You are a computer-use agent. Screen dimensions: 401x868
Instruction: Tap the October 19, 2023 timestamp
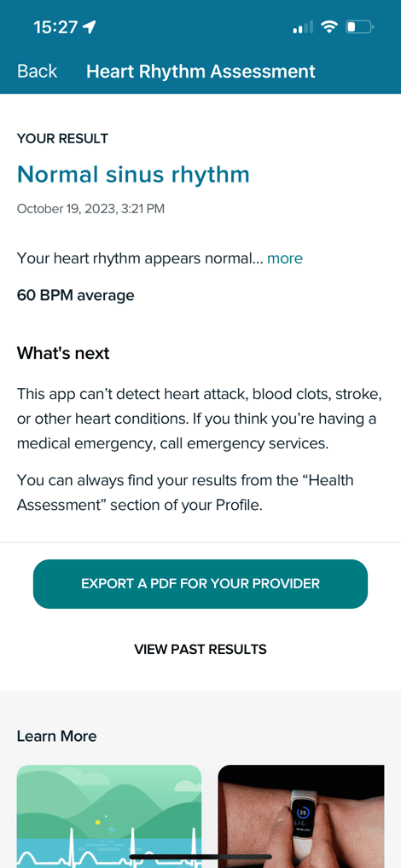click(90, 209)
